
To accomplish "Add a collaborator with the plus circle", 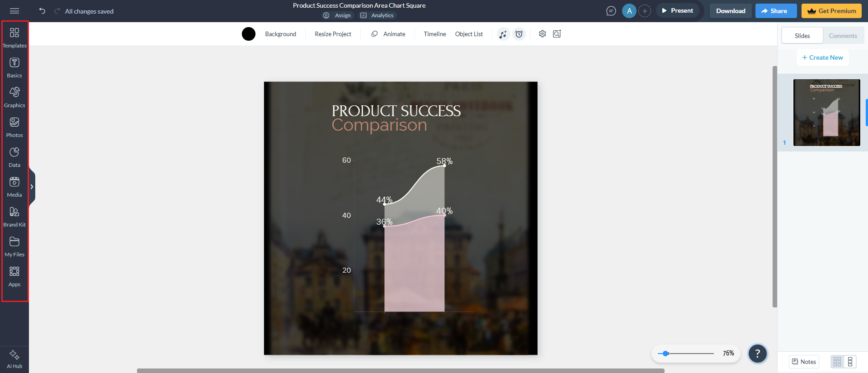I will coord(645,11).
